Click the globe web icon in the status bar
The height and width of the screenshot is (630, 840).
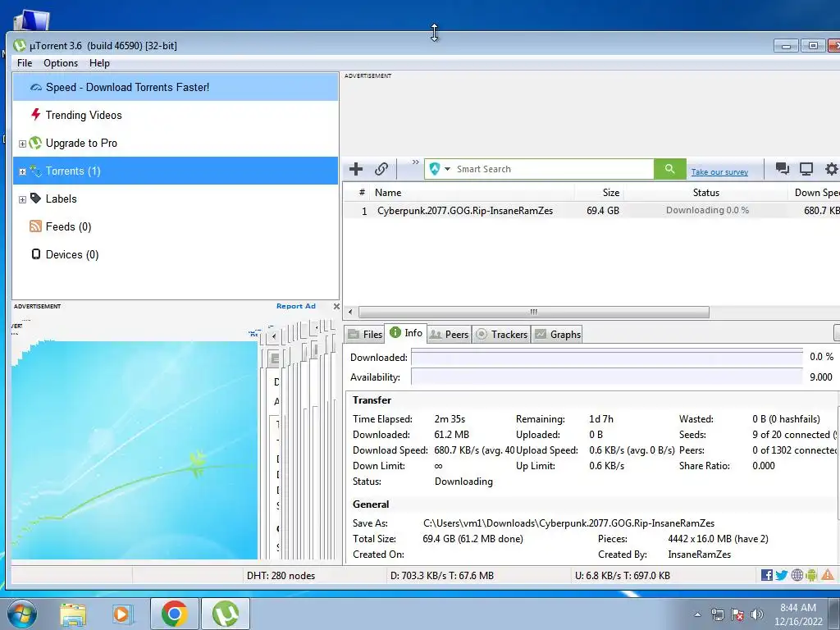click(x=797, y=575)
